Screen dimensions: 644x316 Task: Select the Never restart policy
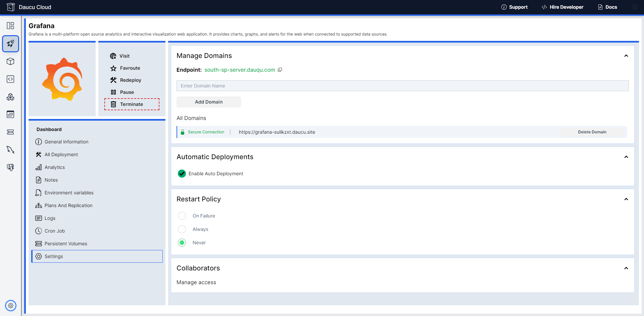click(x=182, y=243)
